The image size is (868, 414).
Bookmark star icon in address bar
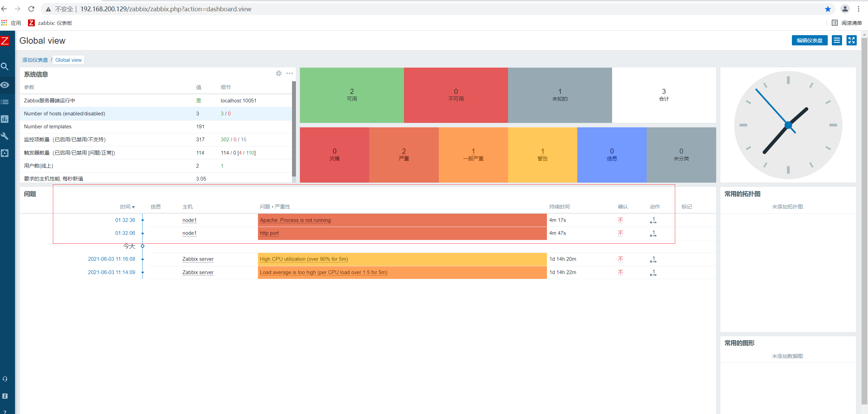tap(828, 9)
